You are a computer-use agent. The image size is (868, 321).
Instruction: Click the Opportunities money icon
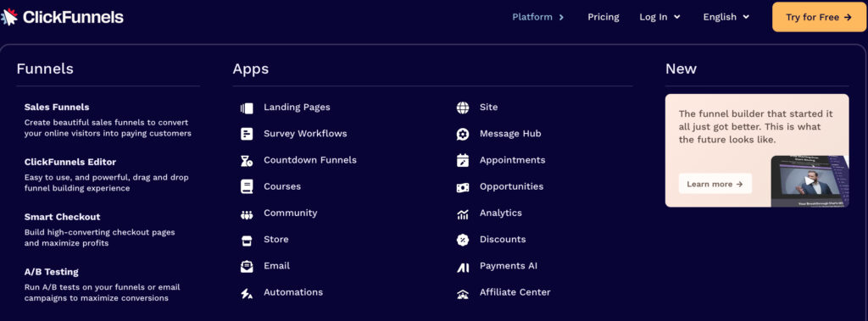(463, 188)
